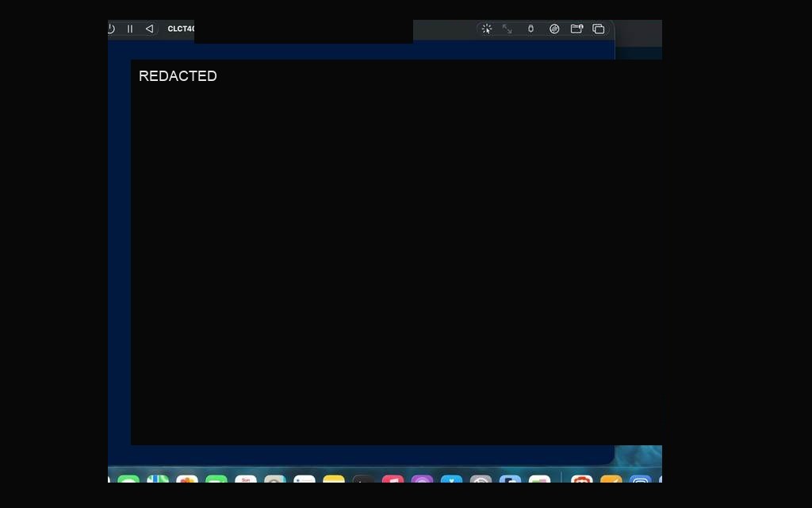Open Photos from the dock
812x508 pixels.
(187, 479)
